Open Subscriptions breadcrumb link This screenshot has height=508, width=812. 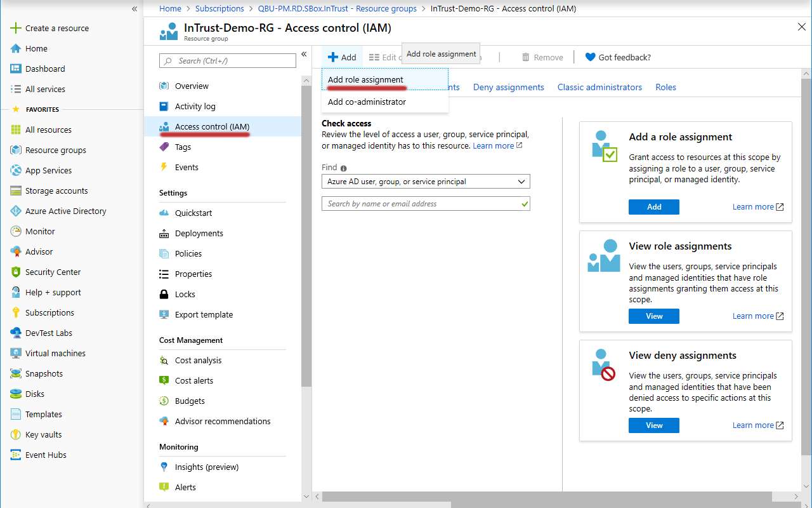click(219, 8)
